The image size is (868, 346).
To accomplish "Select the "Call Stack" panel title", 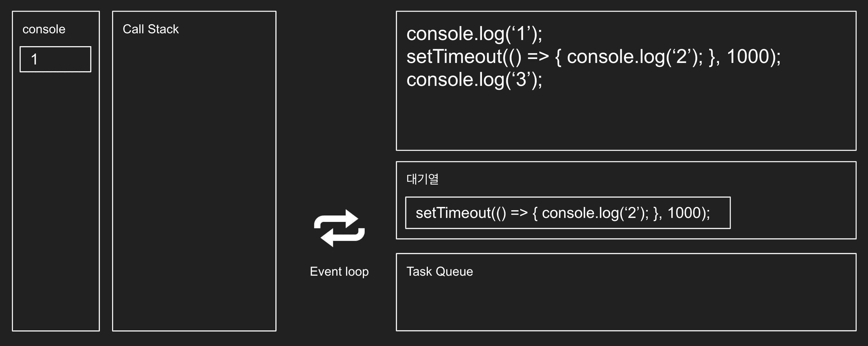I will pyautogui.click(x=150, y=29).
